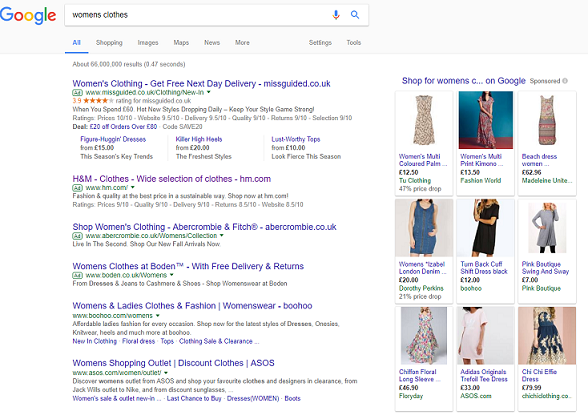The height and width of the screenshot is (415, 588).
Task: Expand dropdown arrow beside asos.com outlet URL
Action: [x=166, y=373]
